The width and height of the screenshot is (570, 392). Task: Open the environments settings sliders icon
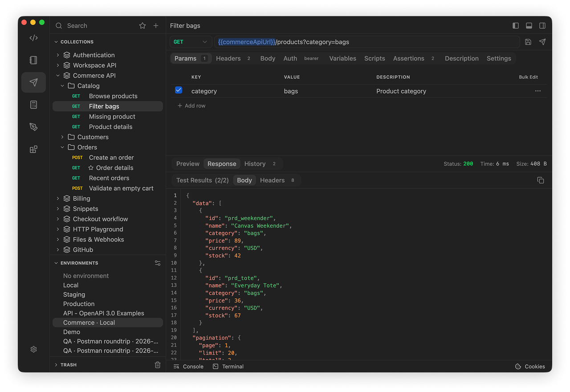point(158,263)
